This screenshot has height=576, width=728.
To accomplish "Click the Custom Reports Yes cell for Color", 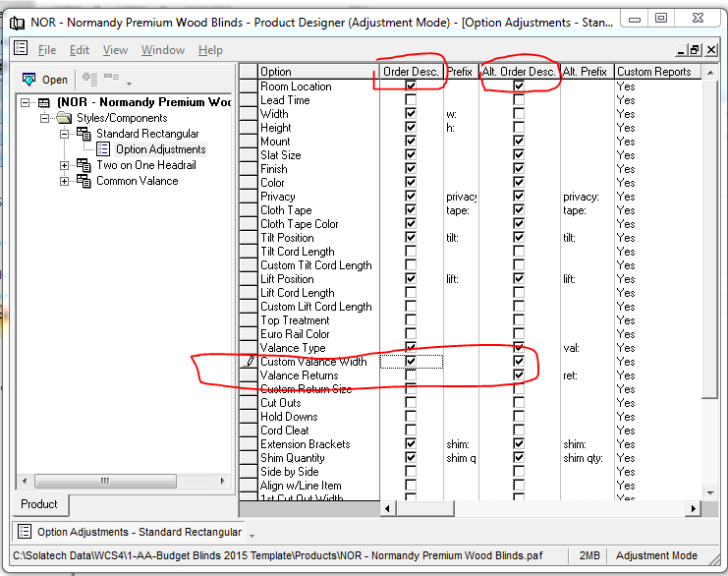I will point(657,183).
